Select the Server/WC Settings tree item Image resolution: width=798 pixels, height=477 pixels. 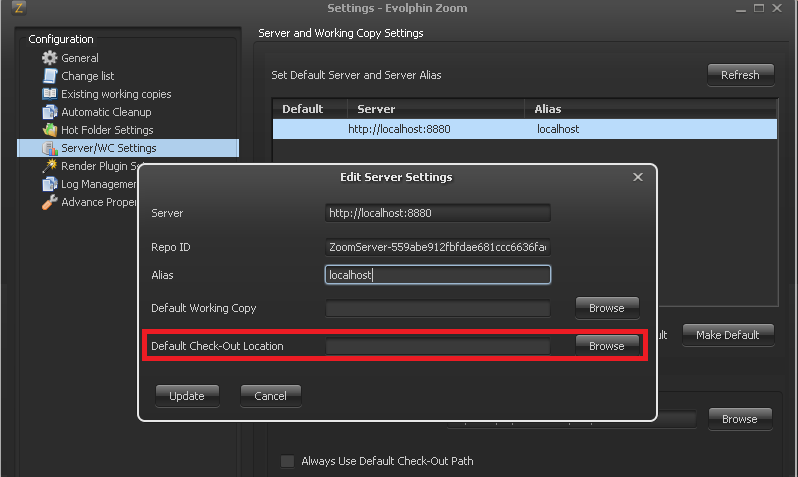point(108,148)
